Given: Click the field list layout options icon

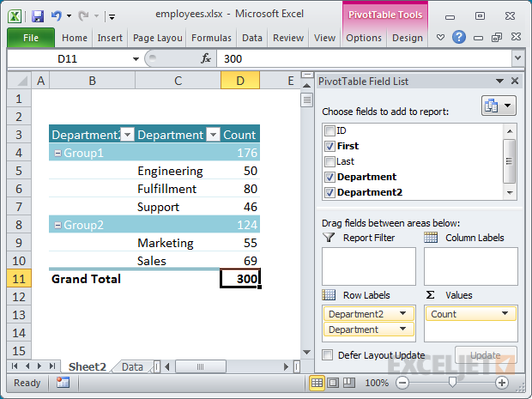Looking at the screenshot, I should [x=499, y=106].
